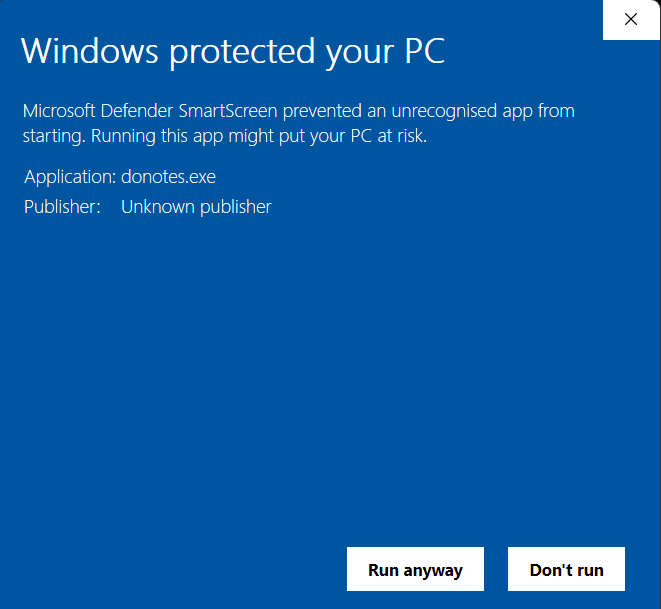Close the SmartScreen dialog with the X
Screen dimensions: 661x609
pos(631,19)
